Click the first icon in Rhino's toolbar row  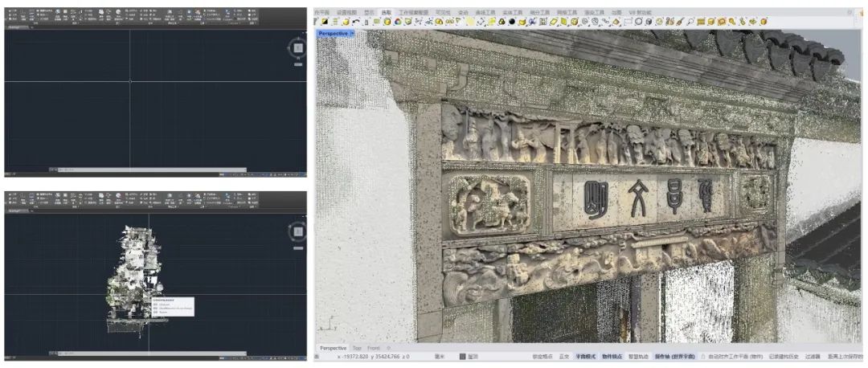(x=316, y=21)
